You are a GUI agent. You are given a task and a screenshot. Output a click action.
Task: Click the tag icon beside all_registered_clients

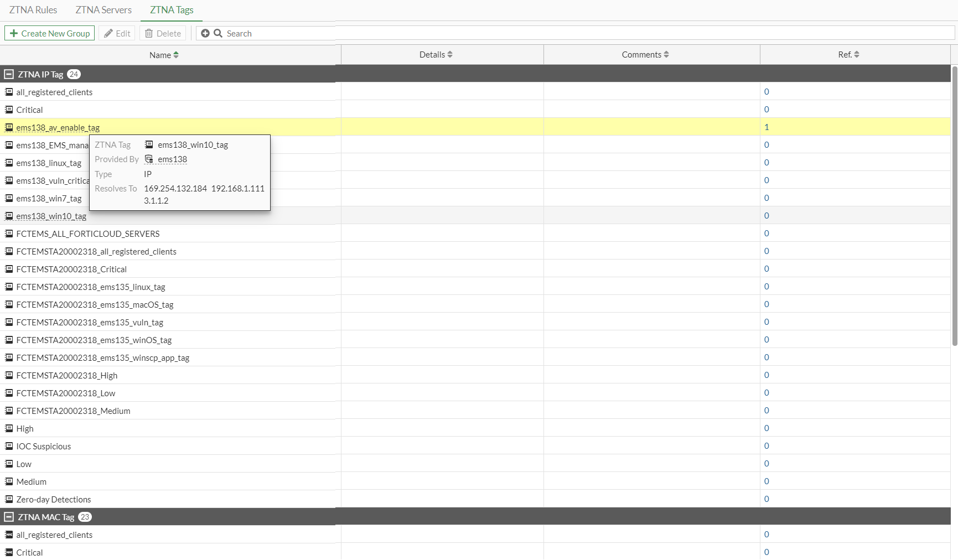8,91
